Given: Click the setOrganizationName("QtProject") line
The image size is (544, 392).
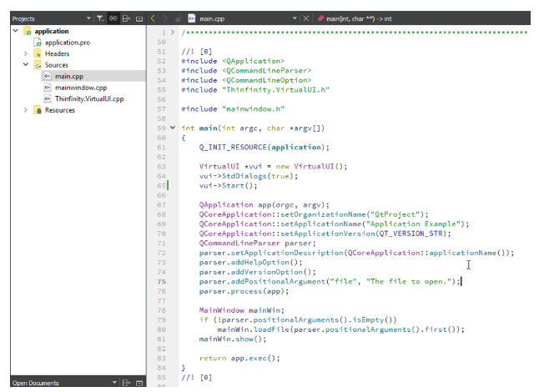Looking at the screenshot, I should tap(314, 214).
